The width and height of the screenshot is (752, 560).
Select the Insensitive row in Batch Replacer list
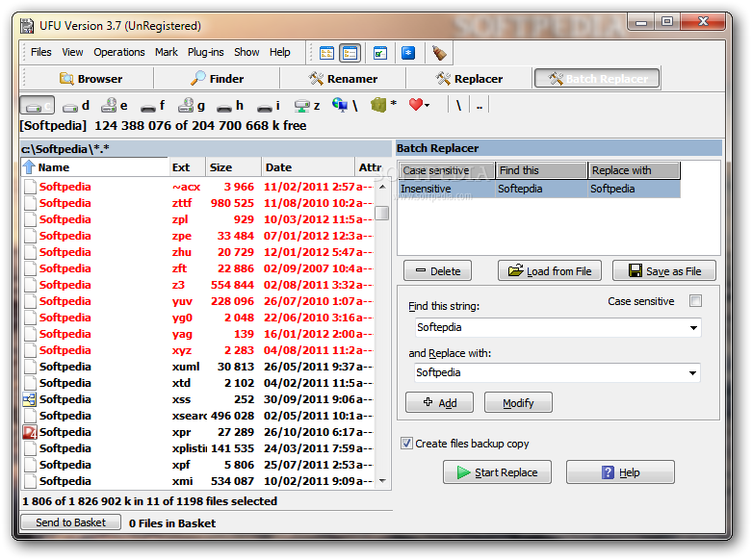[x=539, y=189]
